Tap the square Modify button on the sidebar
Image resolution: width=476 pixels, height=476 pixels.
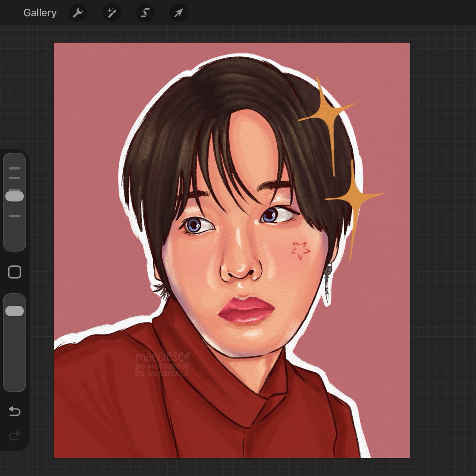(15, 271)
